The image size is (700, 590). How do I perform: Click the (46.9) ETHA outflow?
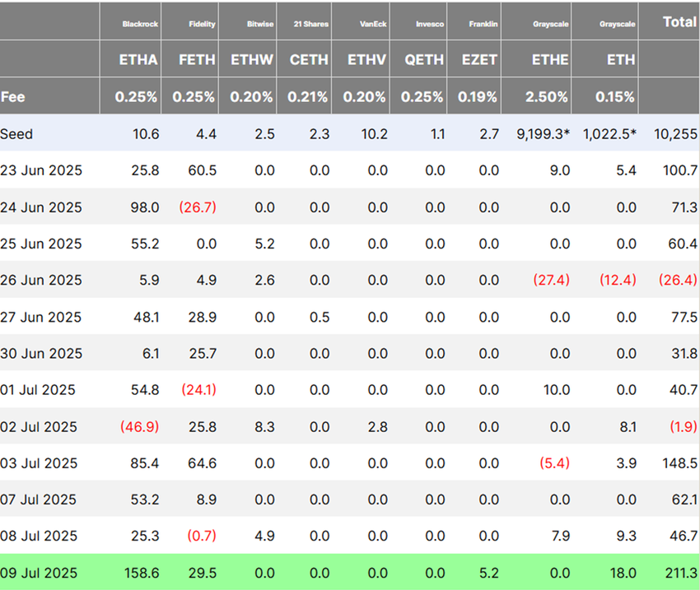pos(140,427)
